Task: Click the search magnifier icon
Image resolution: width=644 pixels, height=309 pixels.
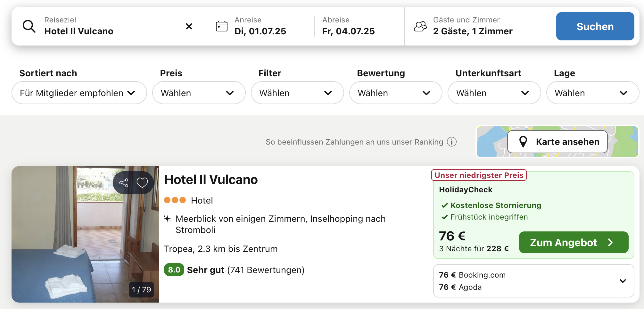Action: click(29, 26)
